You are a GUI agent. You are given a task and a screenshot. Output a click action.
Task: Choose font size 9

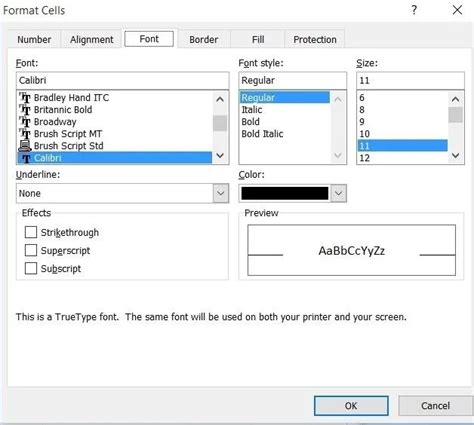tap(362, 122)
